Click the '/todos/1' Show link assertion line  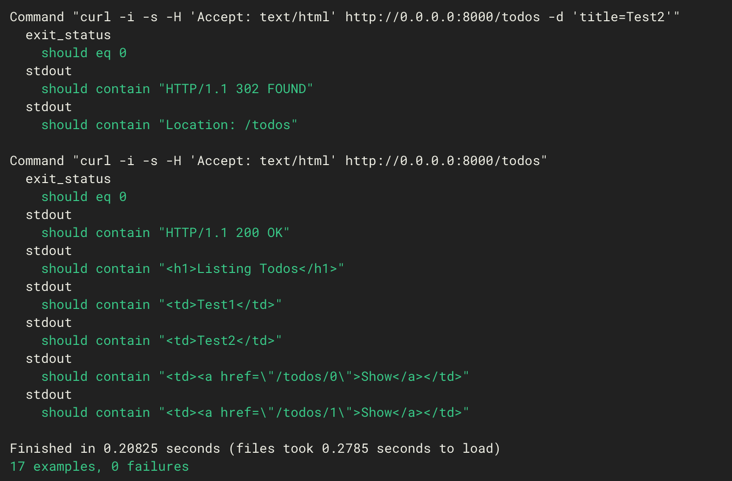point(255,413)
